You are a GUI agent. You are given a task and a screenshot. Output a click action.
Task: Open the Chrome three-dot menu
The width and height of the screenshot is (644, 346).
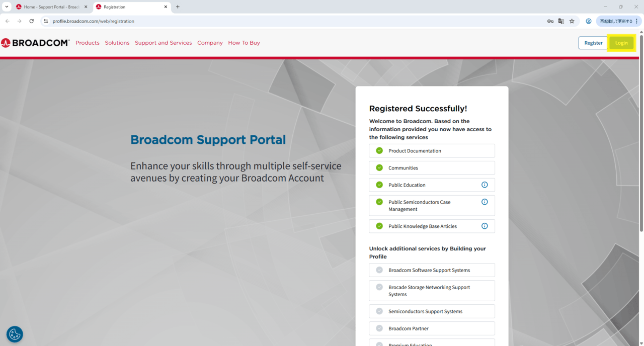coord(637,21)
